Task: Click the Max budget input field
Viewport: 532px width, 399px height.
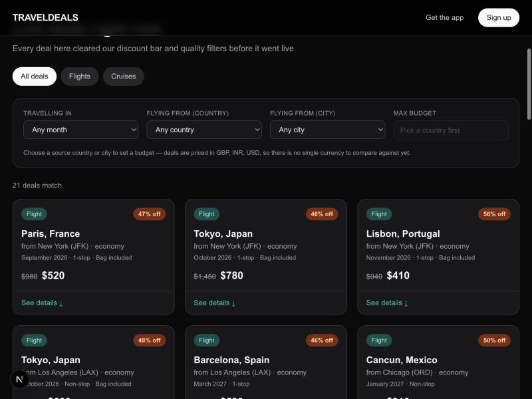Action: [451, 130]
